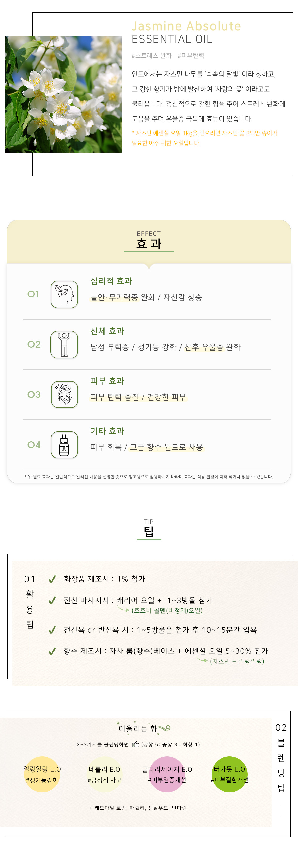Click the 팁 section heading
Viewport: 298px width, 868px height.
pyautogui.click(x=149, y=532)
